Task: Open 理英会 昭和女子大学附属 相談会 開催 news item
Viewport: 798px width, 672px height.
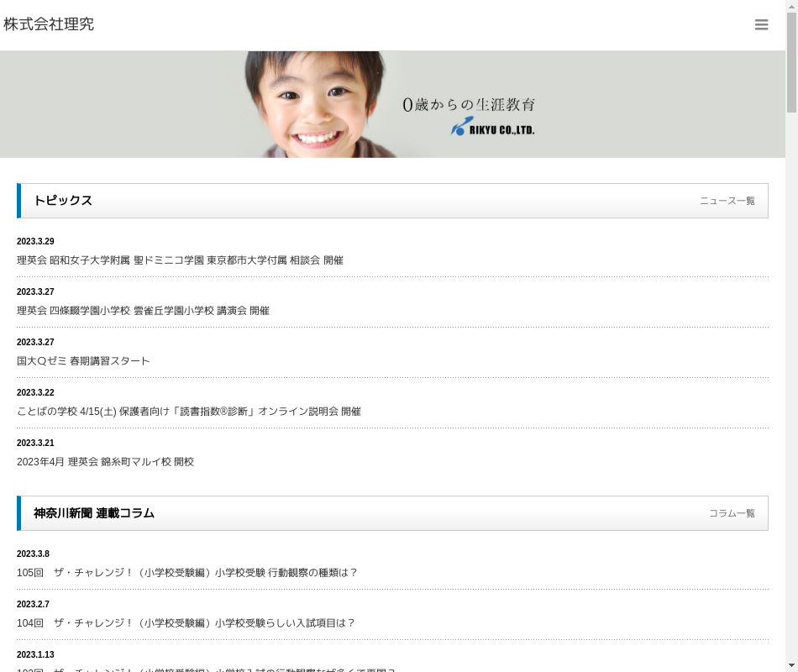Action: pos(180,260)
